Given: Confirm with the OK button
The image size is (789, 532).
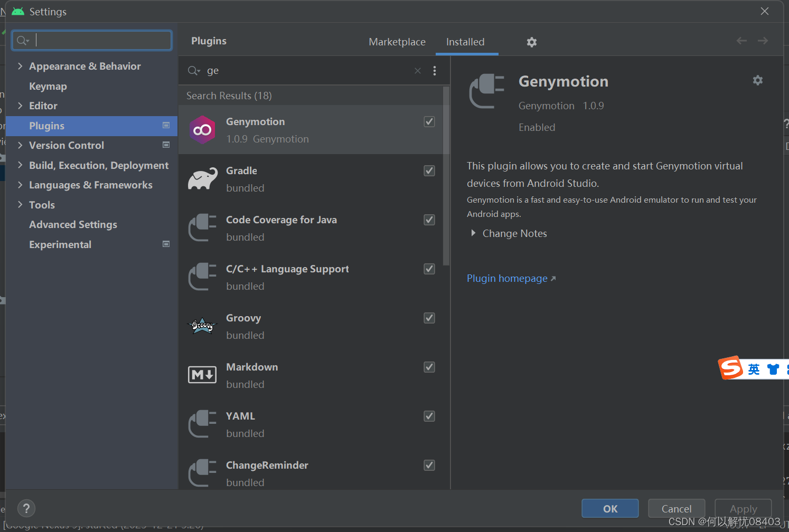Looking at the screenshot, I should 610,508.
